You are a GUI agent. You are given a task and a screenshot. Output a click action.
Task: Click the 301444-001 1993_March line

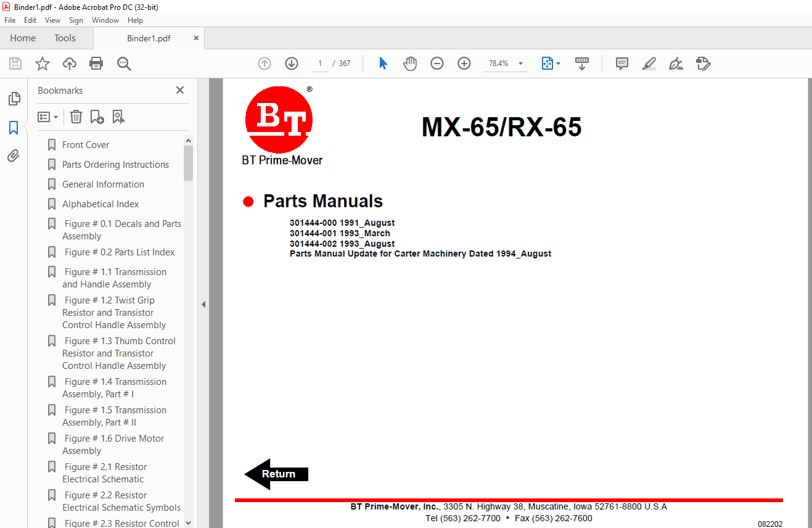(x=340, y=233)
